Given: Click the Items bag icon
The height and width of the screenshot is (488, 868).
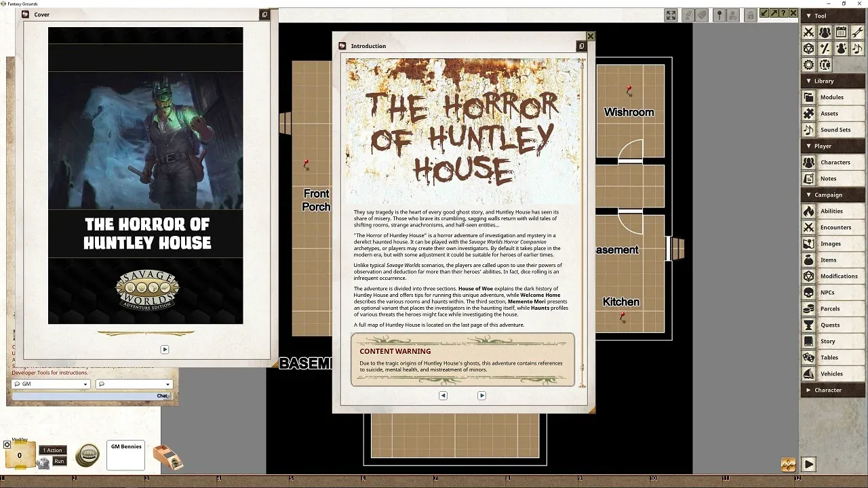Looking at the screenshot, I should 808,260.
